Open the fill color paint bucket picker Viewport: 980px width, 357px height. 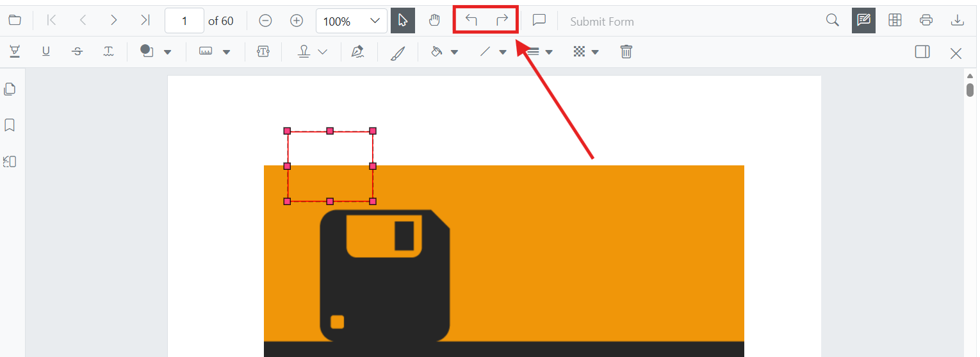pos(444,52)
